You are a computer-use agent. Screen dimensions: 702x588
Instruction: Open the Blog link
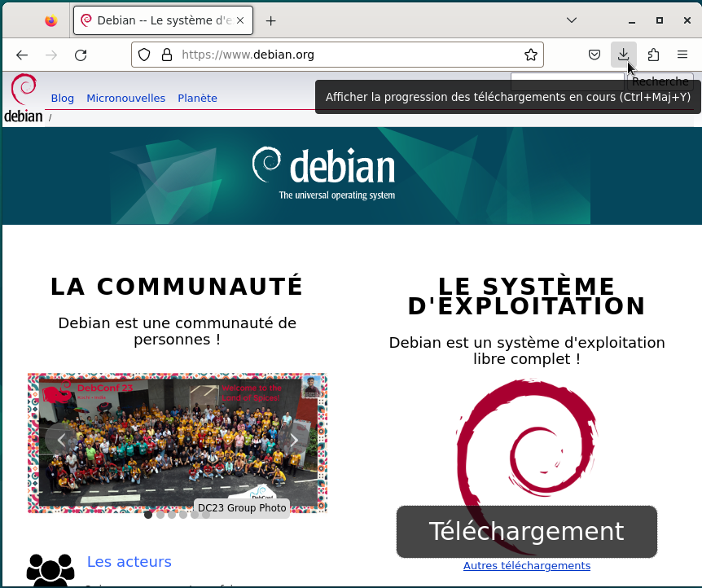(x=62, y=98)
